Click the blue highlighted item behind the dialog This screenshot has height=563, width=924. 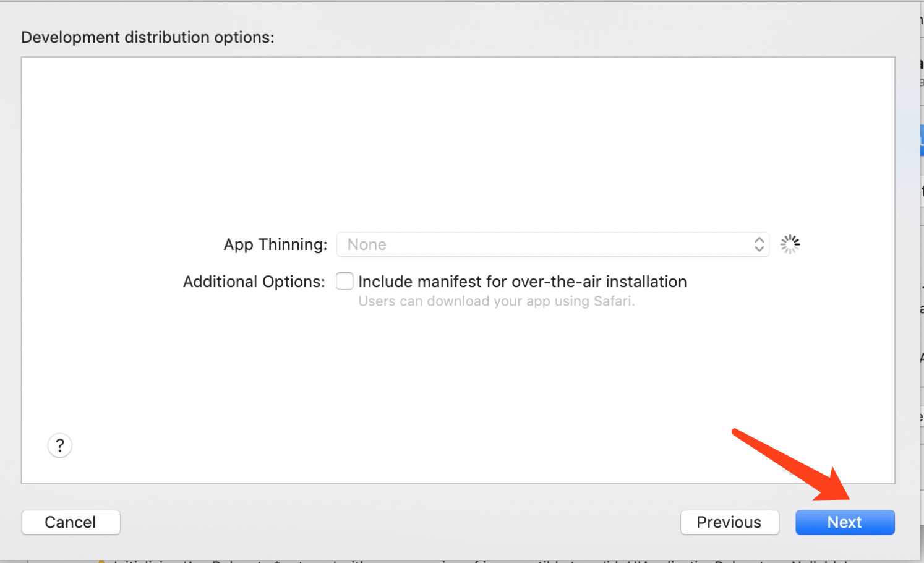click(x=922, y=141)
